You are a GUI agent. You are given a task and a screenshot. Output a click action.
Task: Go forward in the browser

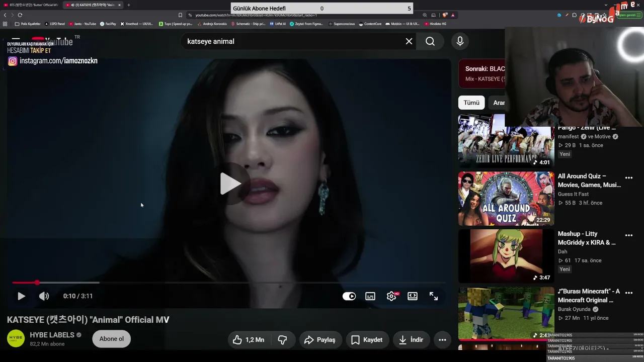[x=12, y=15]
